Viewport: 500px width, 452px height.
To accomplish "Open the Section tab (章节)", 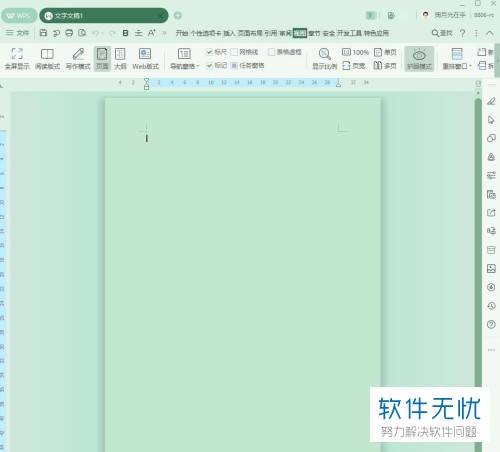I will tap(314, 33).
